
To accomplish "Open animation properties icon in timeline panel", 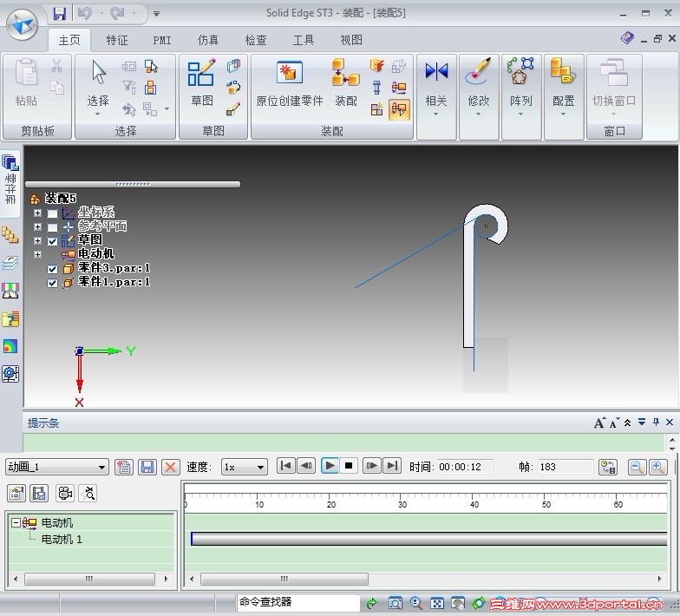I will pos(16,493).
